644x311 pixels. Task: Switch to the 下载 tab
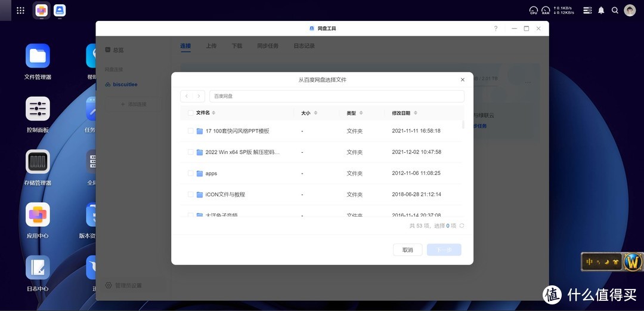click(x=237, y=46)
